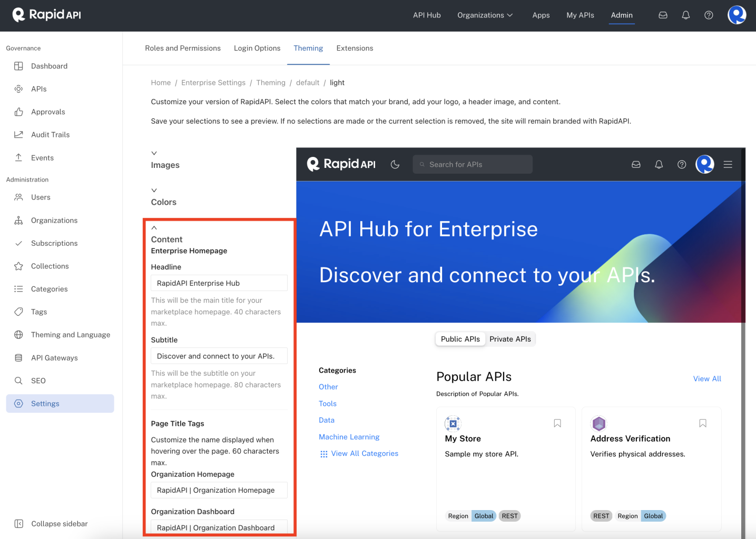Click the preview help icon
The width and height of the screenshot is (756, 539).
682,165
